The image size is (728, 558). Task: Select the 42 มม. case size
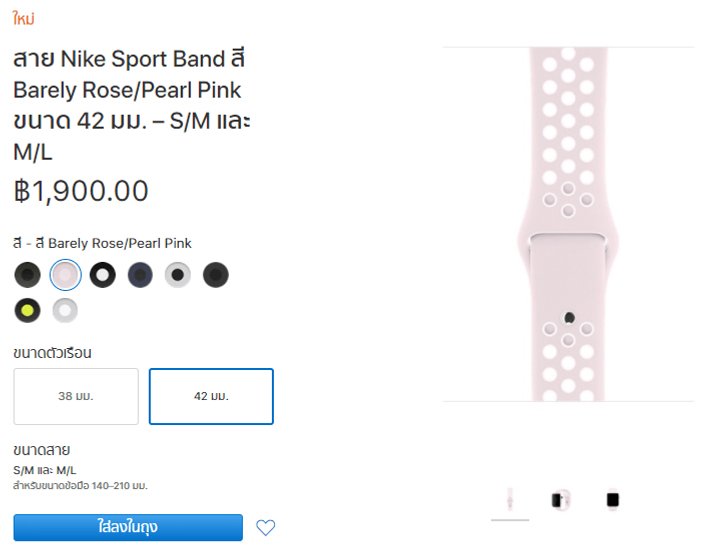coord(211,396)
